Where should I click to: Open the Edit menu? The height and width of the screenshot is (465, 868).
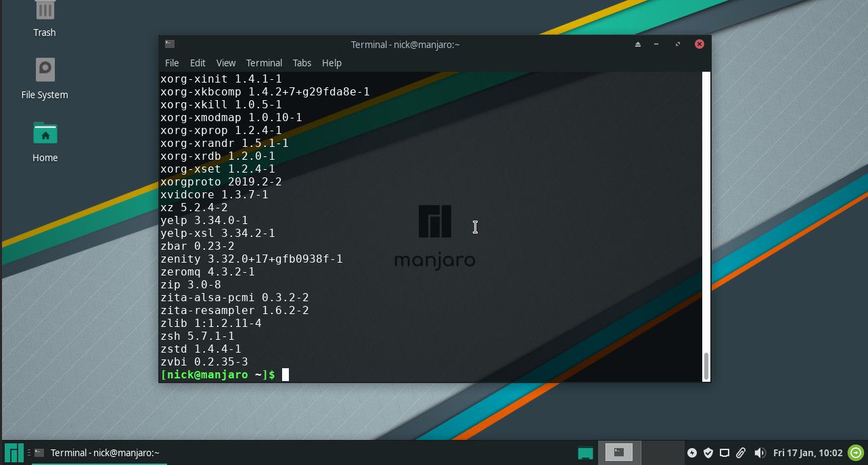pos(198,63)
